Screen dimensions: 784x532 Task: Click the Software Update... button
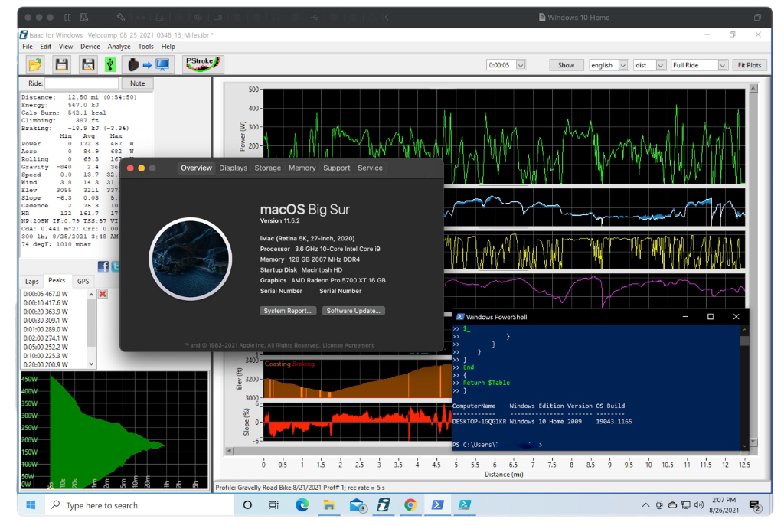353,311
